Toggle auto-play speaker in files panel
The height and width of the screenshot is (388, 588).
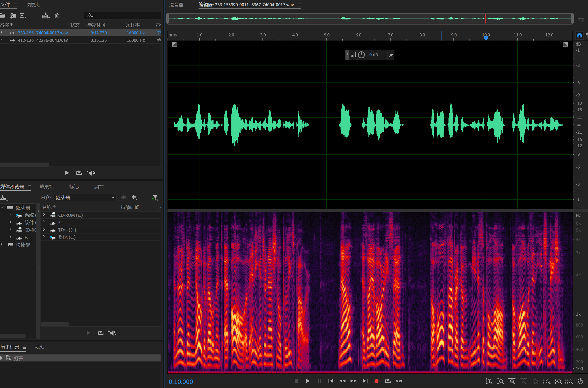tap(91, 173)
